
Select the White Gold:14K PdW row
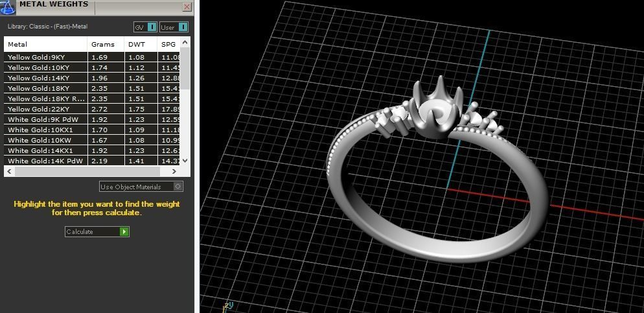(92, 161)
